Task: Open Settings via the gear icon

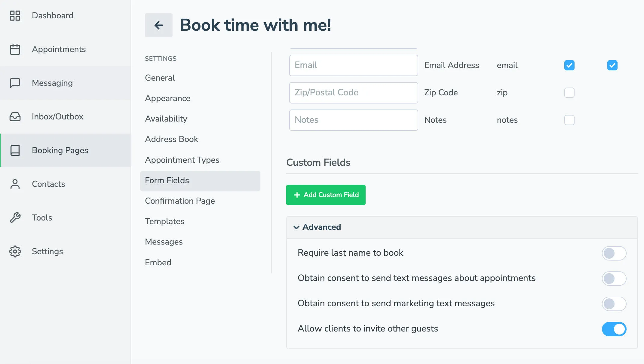Action: pyautogui.click(x=16, y=251)
